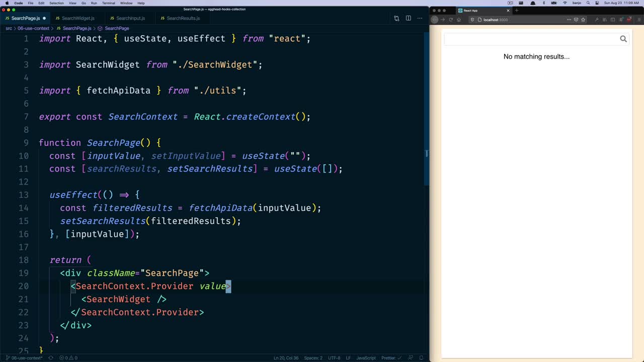The image size is (644, 362).
Task: Go to the browser home page
Action: point(459,20)
